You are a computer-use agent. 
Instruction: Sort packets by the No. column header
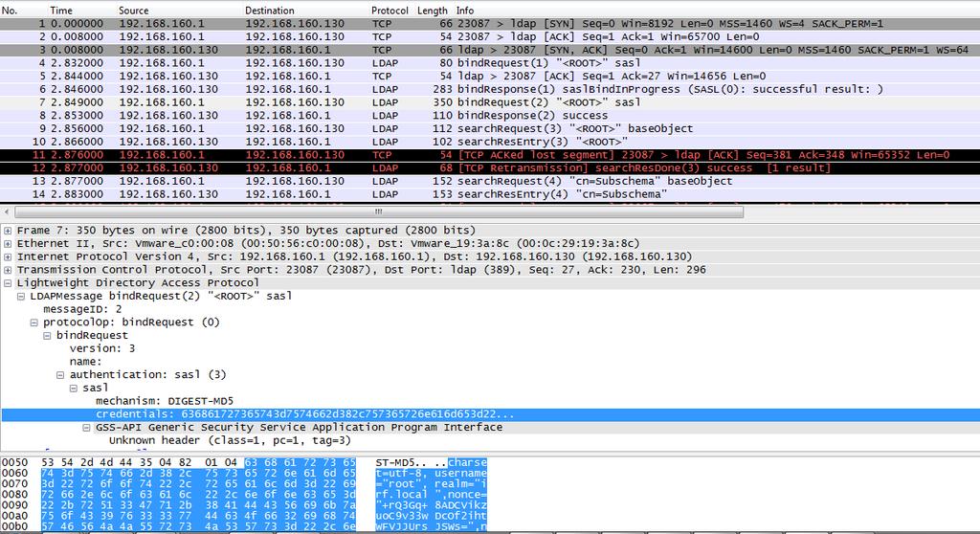pyautogui.click(x=10, y=10)
